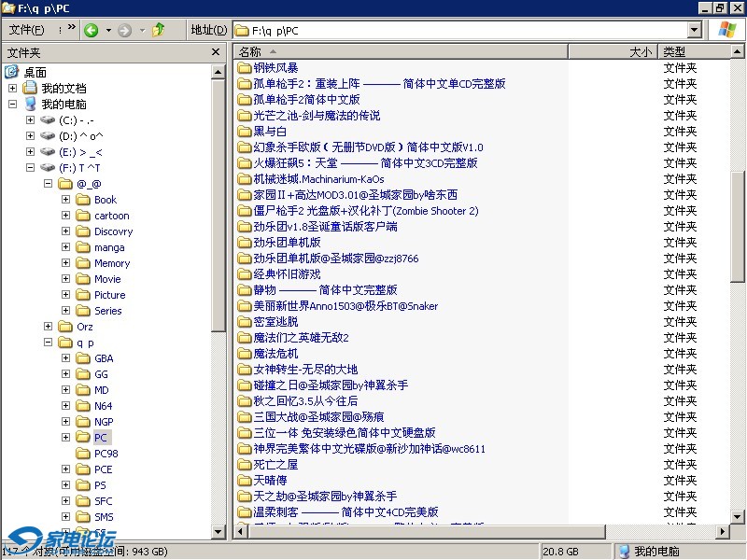Go up one folder level

pos(159,30)
